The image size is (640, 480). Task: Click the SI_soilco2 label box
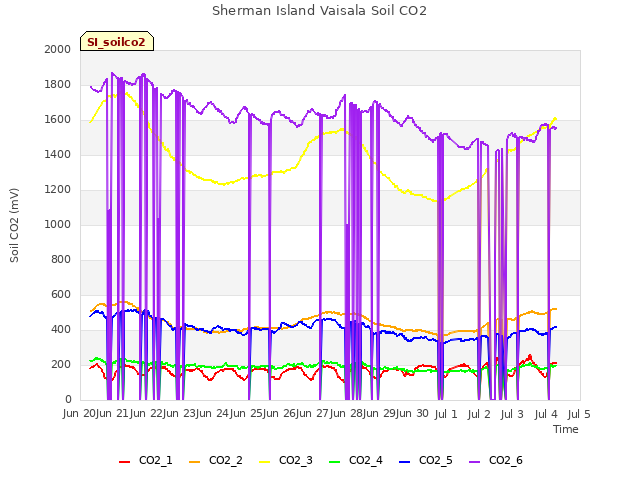[117, 41]
